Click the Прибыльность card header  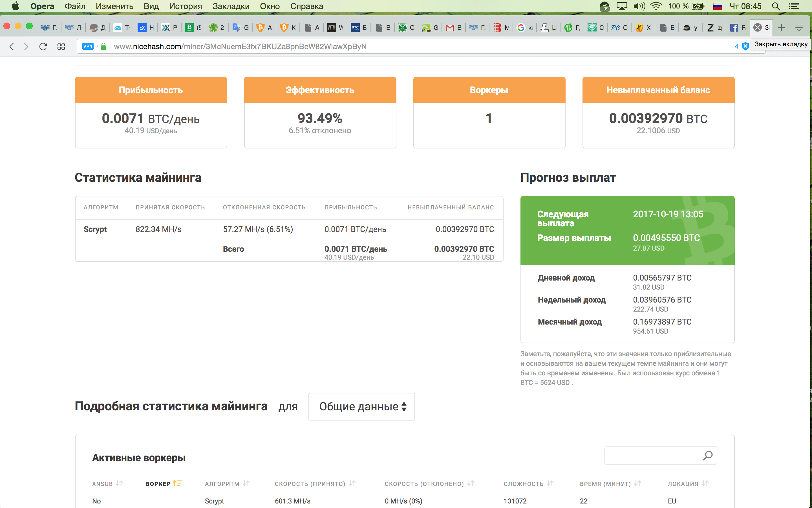[151, 90]
